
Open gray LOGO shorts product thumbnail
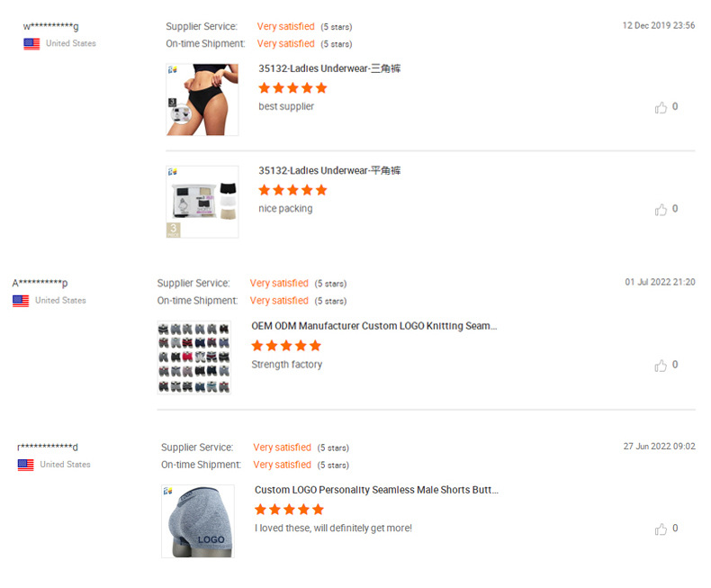point(198,521)
